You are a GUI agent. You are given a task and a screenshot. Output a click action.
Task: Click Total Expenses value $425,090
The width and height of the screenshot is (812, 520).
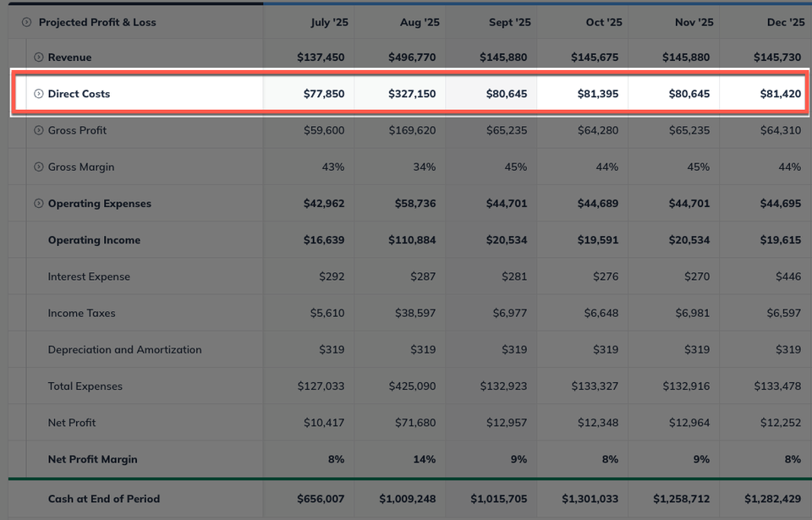pyautogui.click(x=412, y=386)
